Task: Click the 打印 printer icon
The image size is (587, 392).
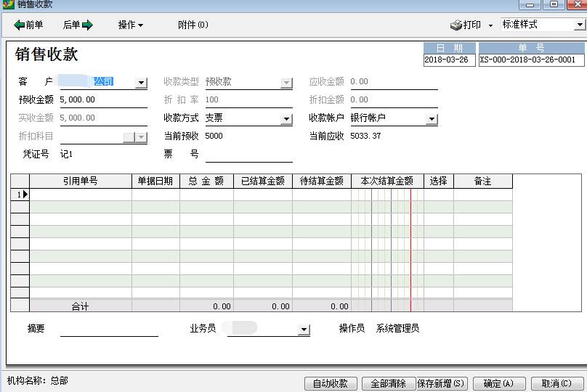Action: coord(456,25)
